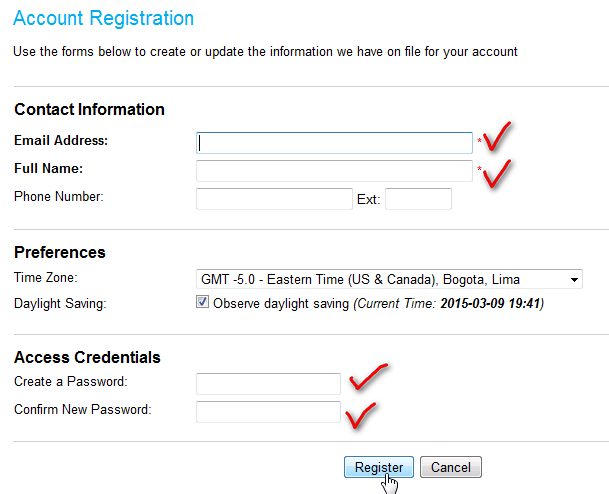Click the Email Address input field

[334, 143]
